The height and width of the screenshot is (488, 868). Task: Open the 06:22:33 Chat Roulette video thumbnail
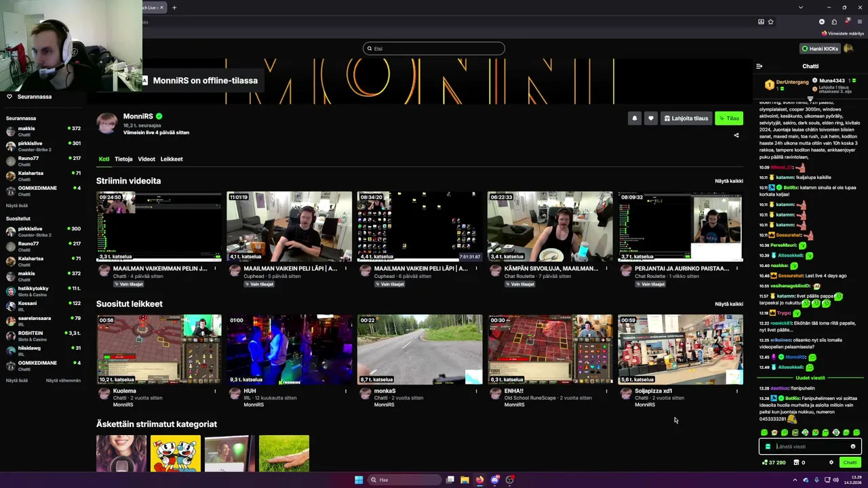pos(550,226)
